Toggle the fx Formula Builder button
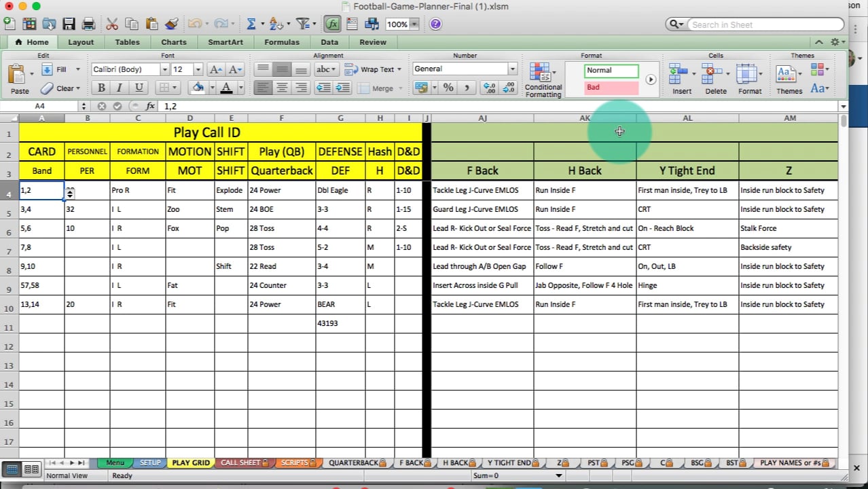The height and width of the screenshot is (489, 868). tap(332, 24)
